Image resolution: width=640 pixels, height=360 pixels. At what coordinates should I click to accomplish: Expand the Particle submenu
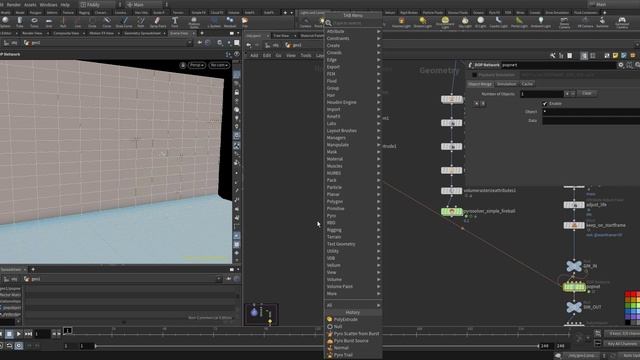pos(353,187)
